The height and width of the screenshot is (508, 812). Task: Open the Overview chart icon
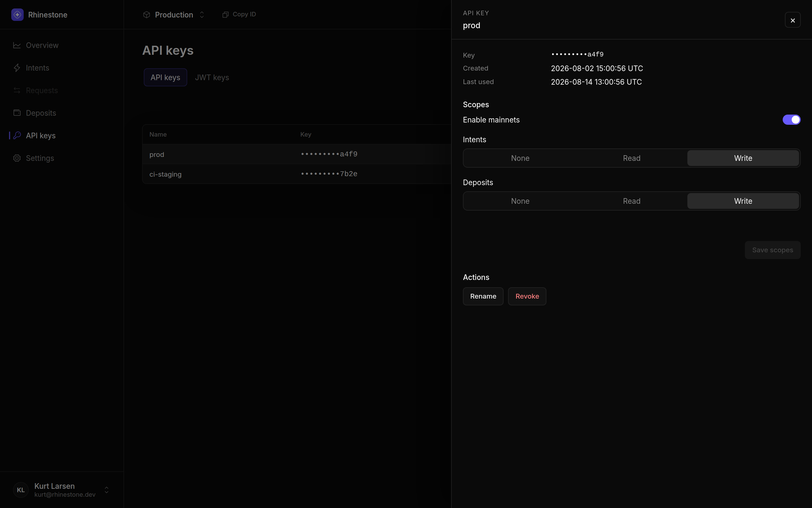(17, 45)
